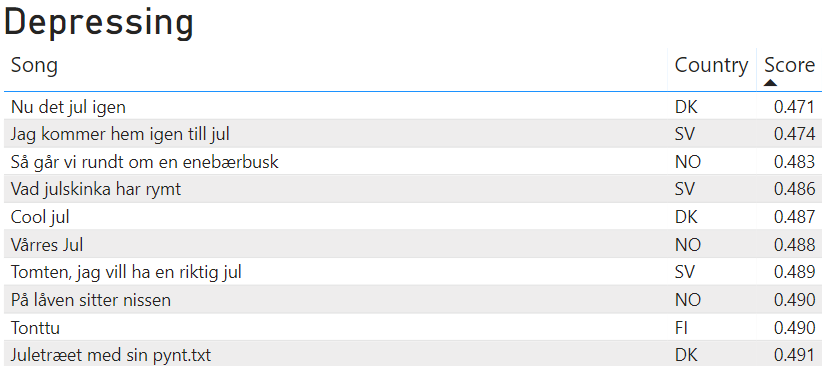This screenshot has width=834, height=366.
Task: Click score value 0.491
Action: (794, 355)
